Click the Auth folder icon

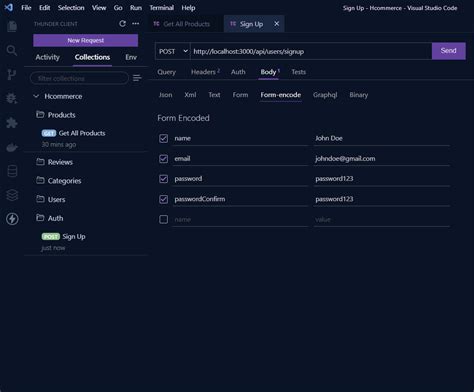click(40, 218)
